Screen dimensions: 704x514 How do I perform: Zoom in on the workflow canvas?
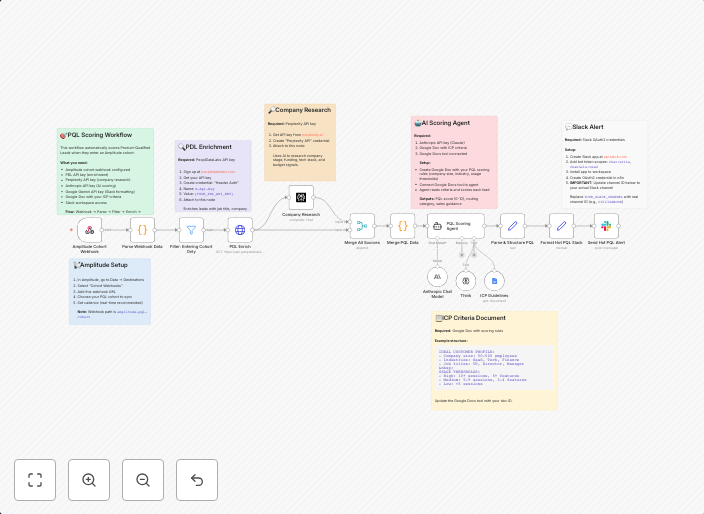coord(89,480)
